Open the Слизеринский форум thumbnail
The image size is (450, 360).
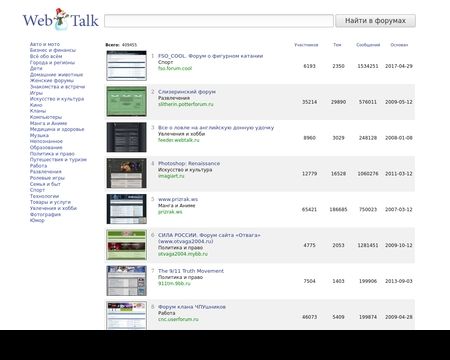pos(126,101)
